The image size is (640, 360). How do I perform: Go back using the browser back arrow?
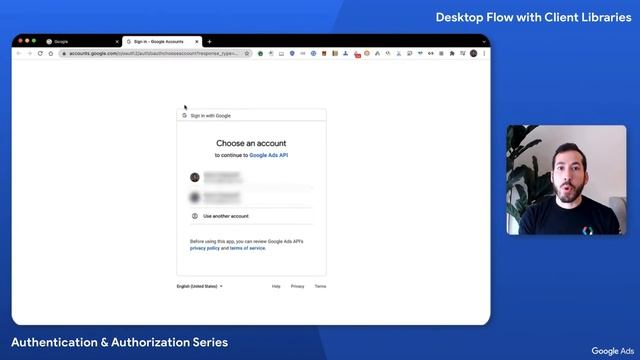coord(19,53)
